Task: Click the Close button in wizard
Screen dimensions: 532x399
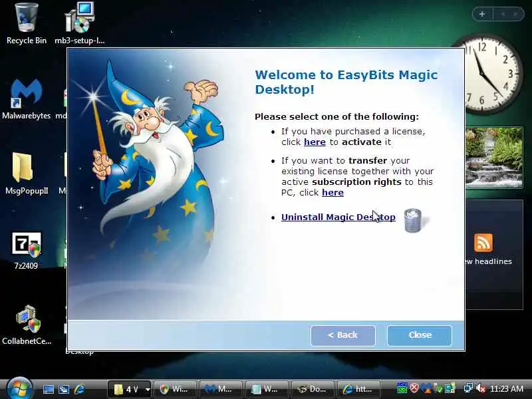Action: [x=420, y=336]
